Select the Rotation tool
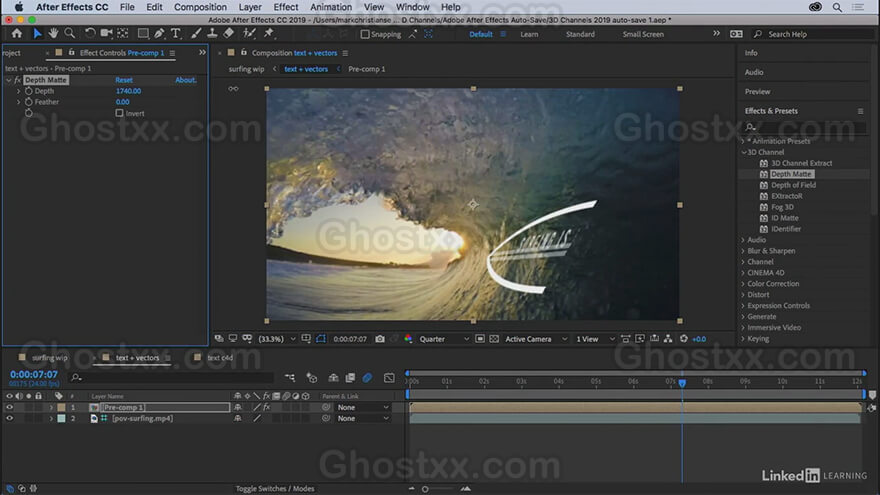The width and height of the screenshot is (880, 495). (x=90, y=34)
